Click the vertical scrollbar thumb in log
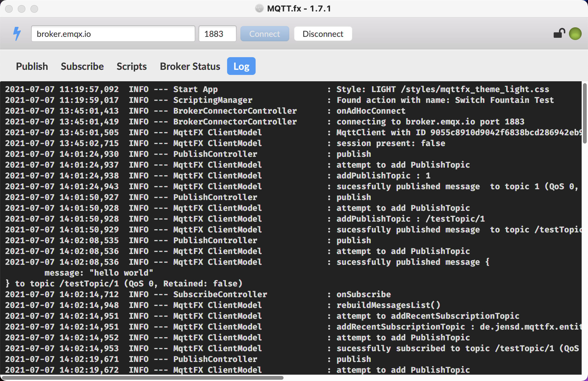The width and height of the screenshot is (588, 381). (x=585, y=113)
